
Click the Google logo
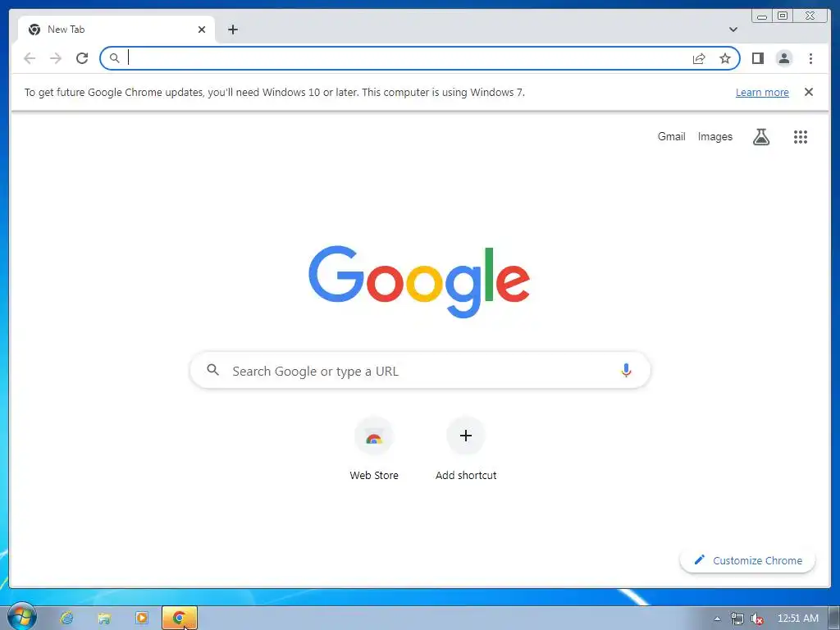click(419, 281)
